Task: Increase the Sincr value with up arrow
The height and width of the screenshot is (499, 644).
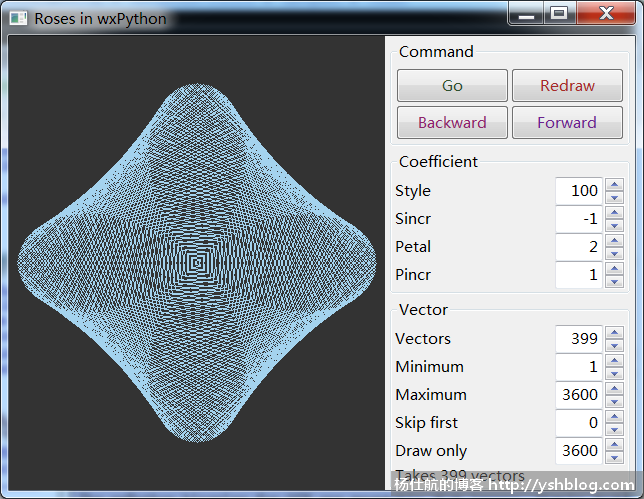Action: point(614,212)
